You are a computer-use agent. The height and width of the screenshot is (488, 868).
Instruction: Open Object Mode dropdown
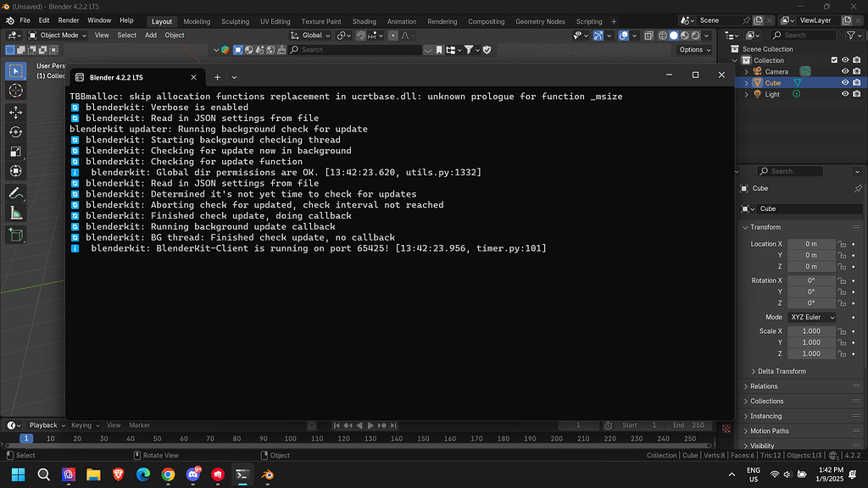click(x=58, y=36)
